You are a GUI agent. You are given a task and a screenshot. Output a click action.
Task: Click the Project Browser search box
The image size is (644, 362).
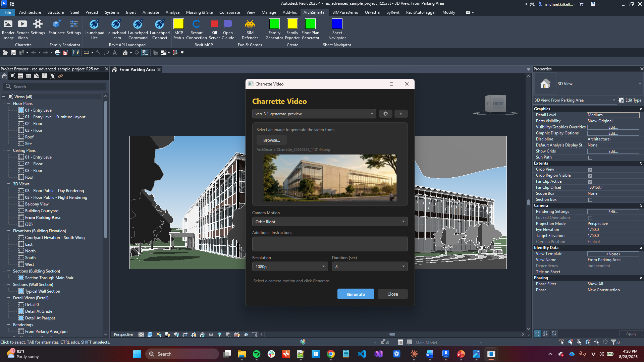point(55,87)
